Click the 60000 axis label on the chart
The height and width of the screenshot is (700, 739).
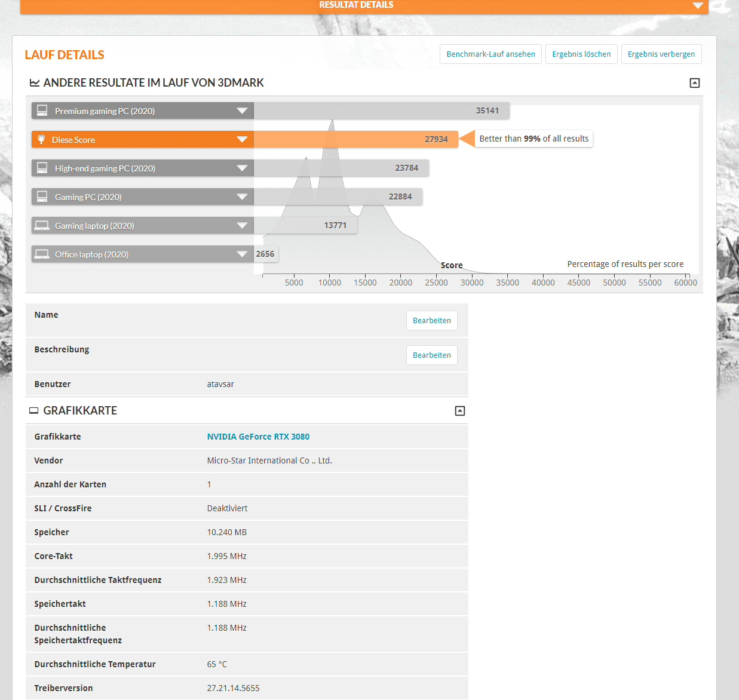coord(686,283)
